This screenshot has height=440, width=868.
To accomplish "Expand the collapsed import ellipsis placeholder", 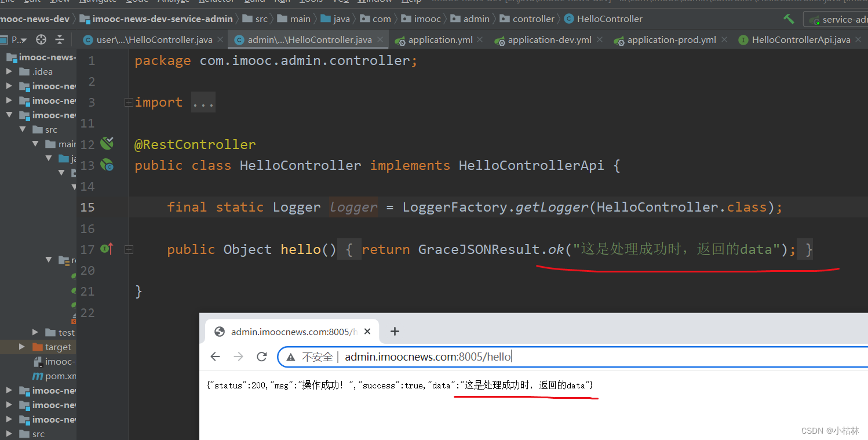I will point(203,103).
